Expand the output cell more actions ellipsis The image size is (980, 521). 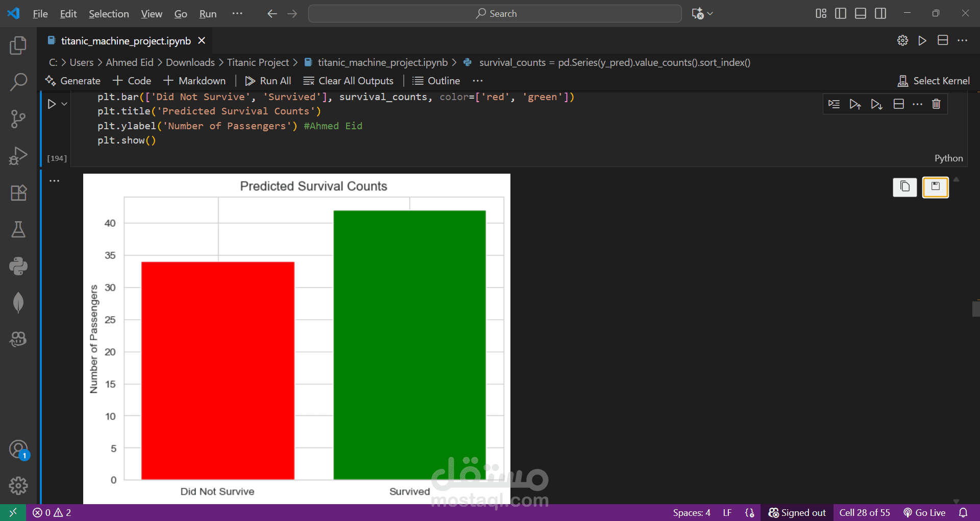click(55, 181)
